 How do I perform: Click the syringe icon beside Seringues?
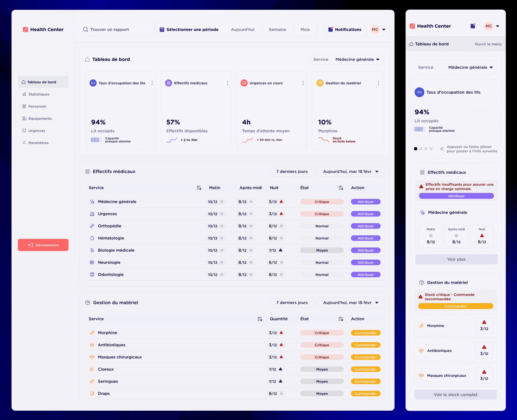[92, 381]
